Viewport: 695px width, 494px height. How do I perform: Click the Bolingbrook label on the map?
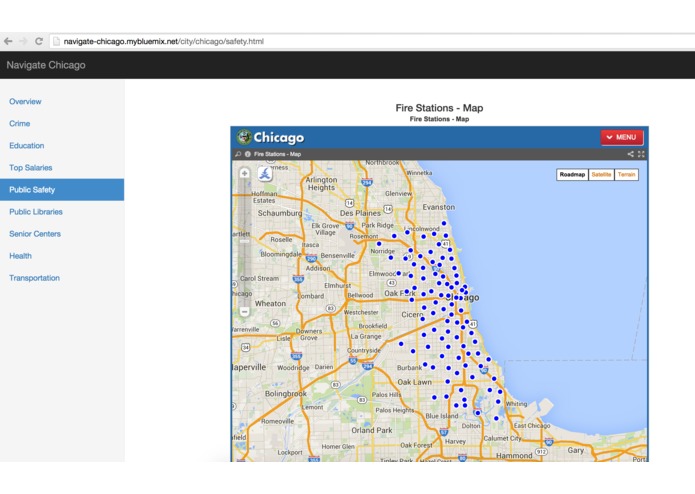click(x=285, y=393)
